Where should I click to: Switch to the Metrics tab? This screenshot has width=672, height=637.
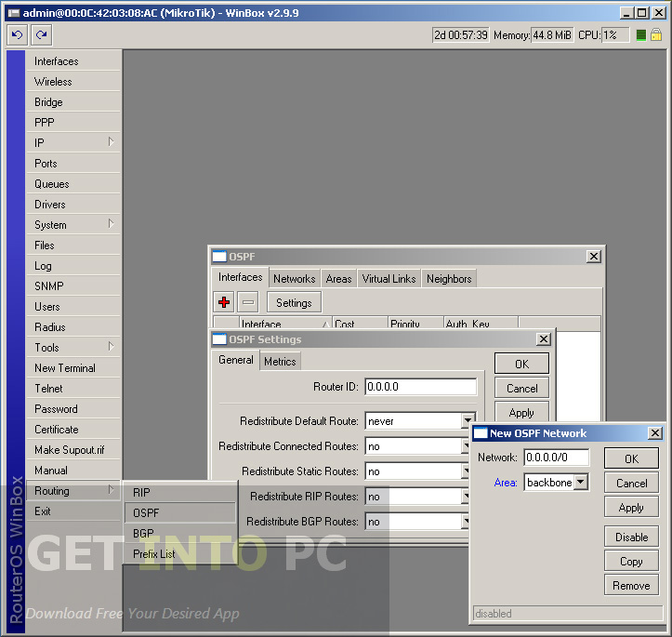coord(280,362)
